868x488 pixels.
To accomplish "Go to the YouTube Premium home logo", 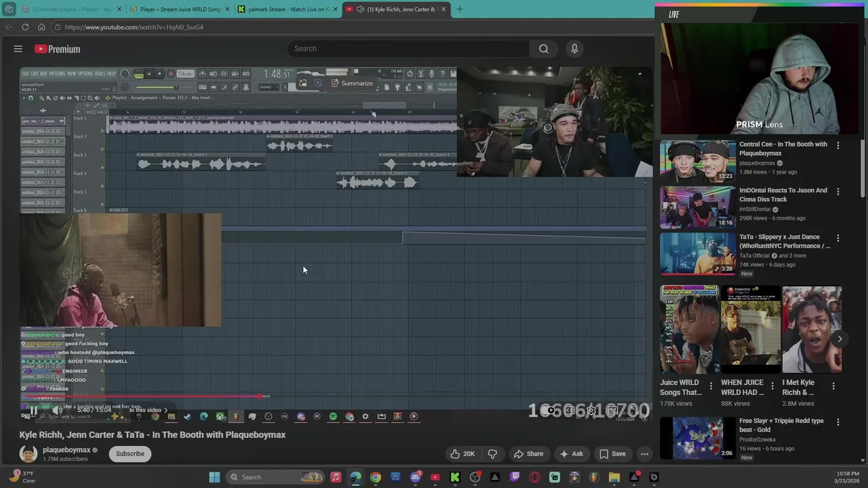I will (x=57, y=49).
